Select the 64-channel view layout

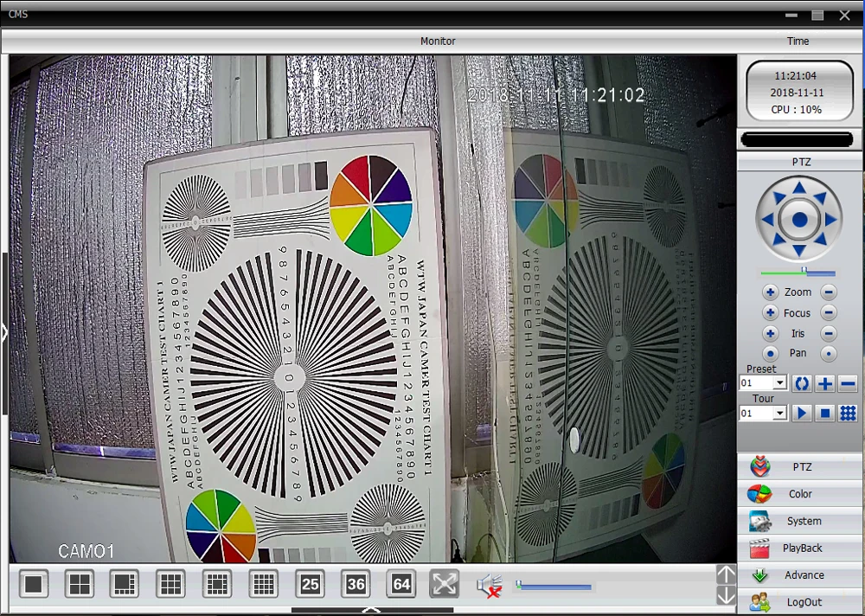click(401, 583)
